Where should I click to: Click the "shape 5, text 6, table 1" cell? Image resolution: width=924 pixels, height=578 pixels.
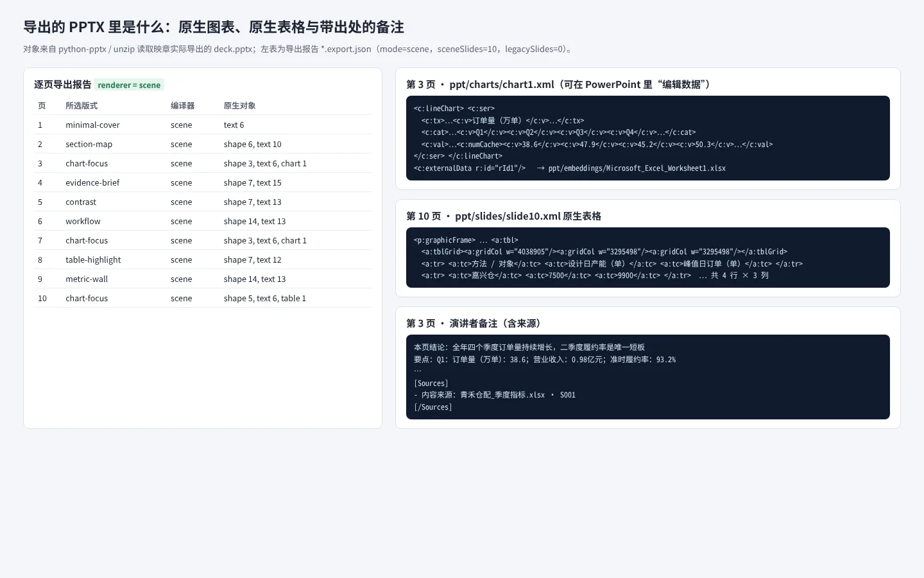265,298
